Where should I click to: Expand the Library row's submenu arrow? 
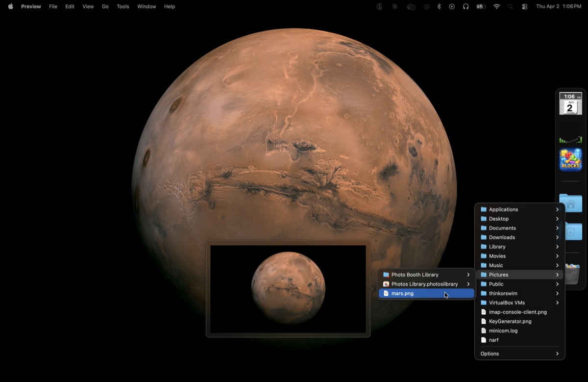(557, 247)
